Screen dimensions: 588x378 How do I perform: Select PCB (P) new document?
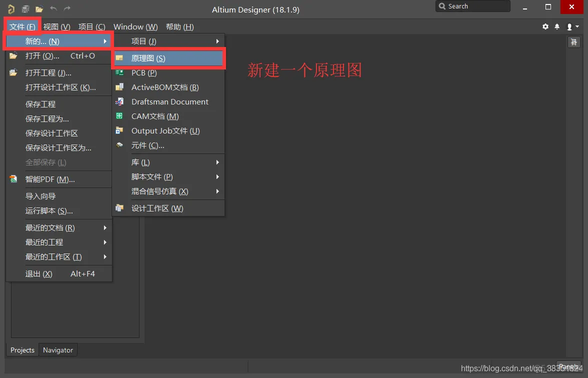(168, 73)
